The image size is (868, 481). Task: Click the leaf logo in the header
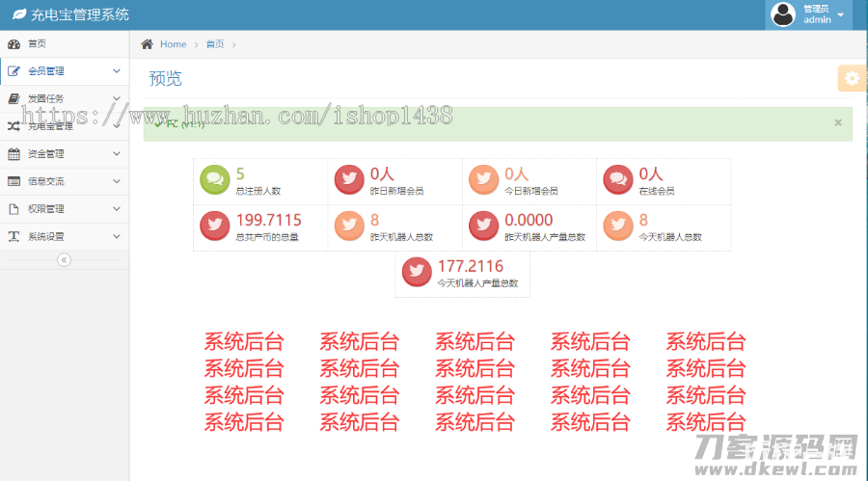[x=19, y=14]
